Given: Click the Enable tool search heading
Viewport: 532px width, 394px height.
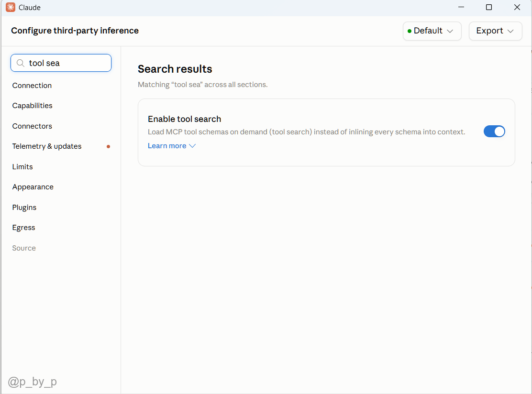Looking at the screenshot, I should [x=184, y=119].
